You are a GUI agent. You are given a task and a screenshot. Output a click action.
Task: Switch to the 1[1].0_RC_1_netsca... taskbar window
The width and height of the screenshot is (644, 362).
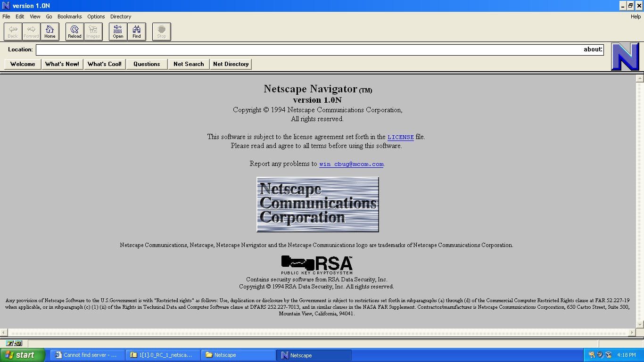point(163,355)
